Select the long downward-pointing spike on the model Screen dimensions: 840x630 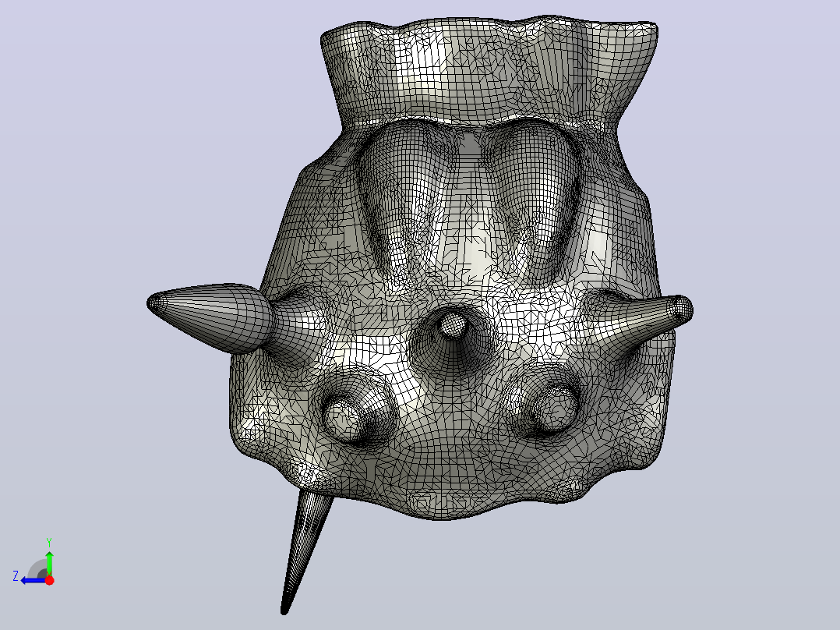click(x=306, y=552)
